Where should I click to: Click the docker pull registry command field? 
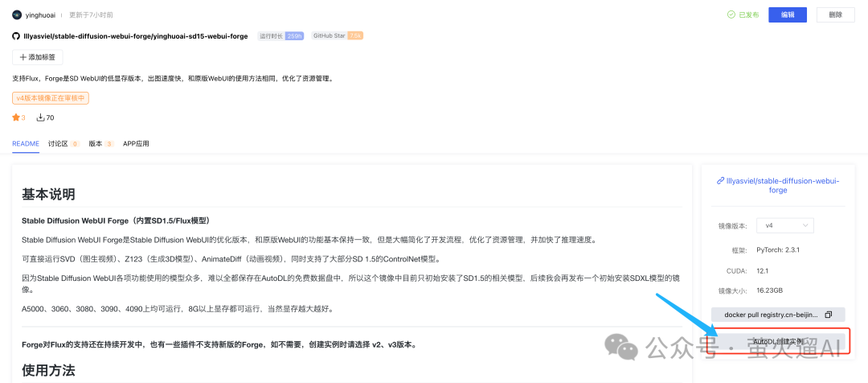point(778,315)
